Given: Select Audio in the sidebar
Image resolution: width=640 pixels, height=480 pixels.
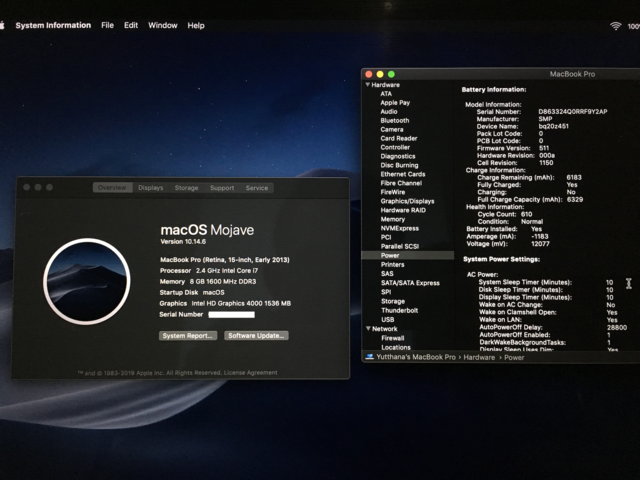Looking at the screenshot, I should (x=389, y=111).
